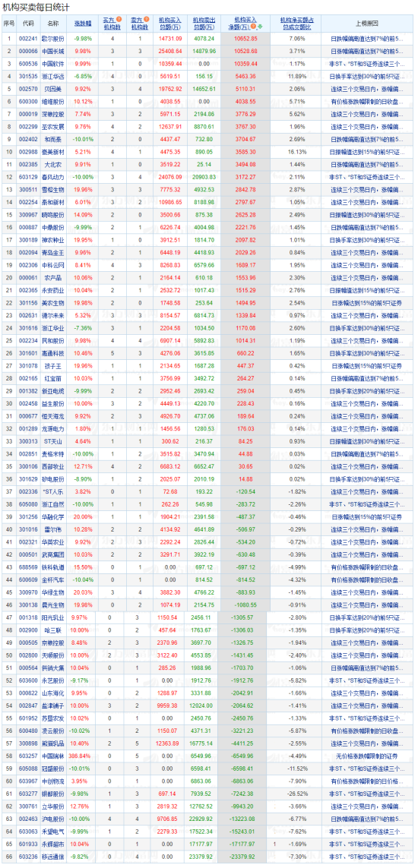Open stock name 中国长城

tap(52, 52)
